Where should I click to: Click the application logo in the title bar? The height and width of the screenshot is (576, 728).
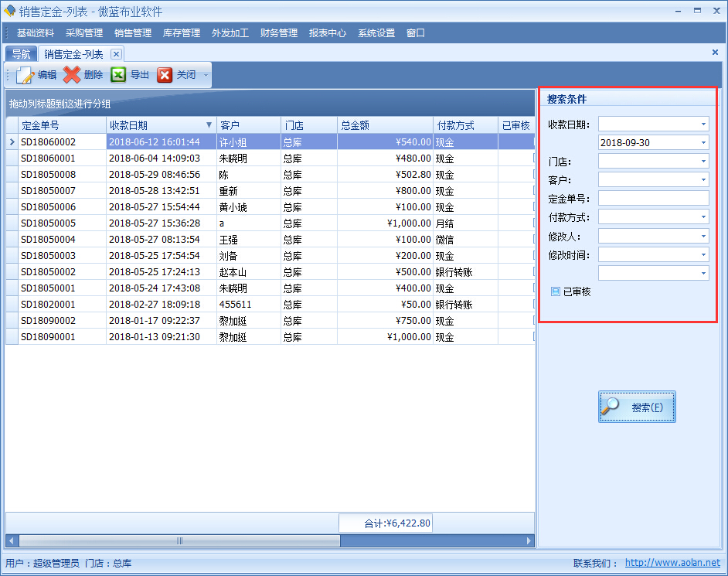[9, 10]
